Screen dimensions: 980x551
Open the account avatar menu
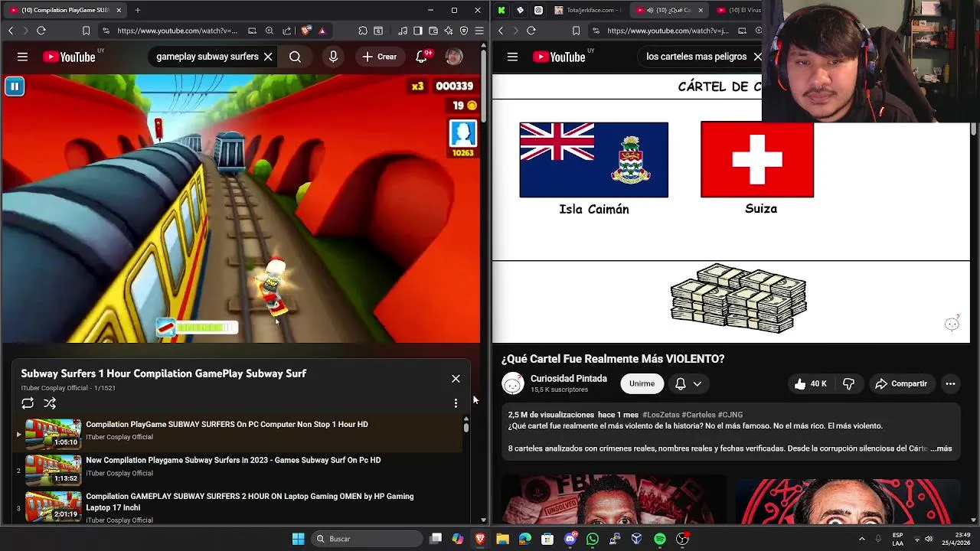(454, 57)
